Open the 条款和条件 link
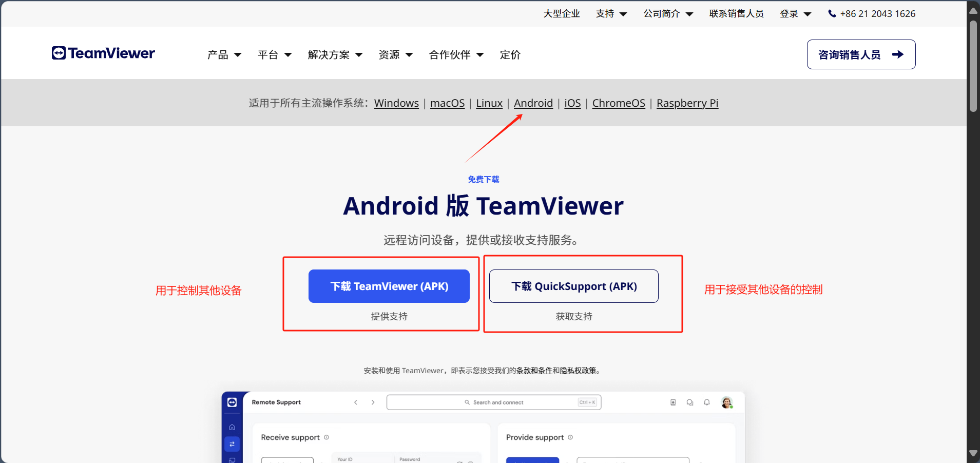The height and width of the screenshot is (463, 980). pos(534,371)
